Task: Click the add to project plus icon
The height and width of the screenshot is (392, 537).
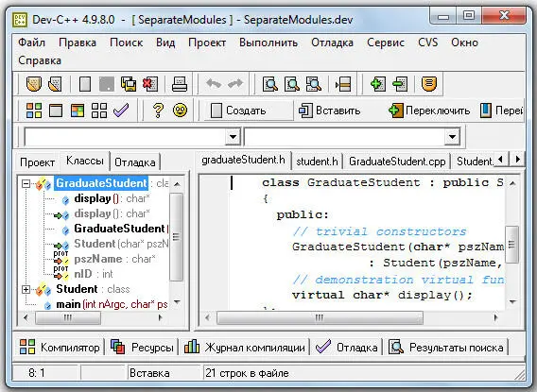Action: 378,84
